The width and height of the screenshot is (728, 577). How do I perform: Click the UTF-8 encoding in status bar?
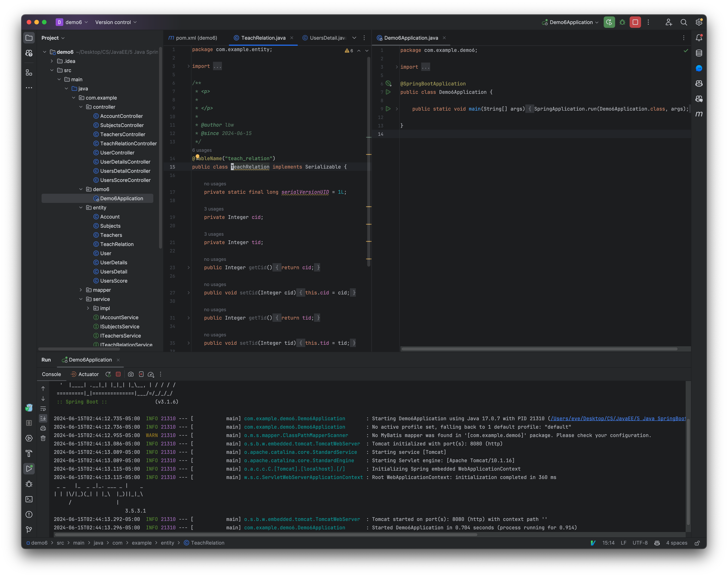click(640, 543)
